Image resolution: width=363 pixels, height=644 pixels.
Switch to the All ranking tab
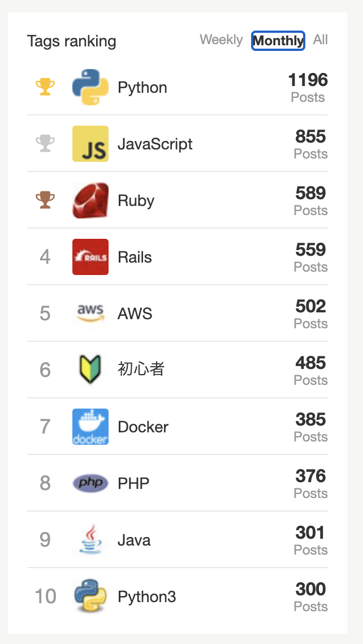point(321,40)
